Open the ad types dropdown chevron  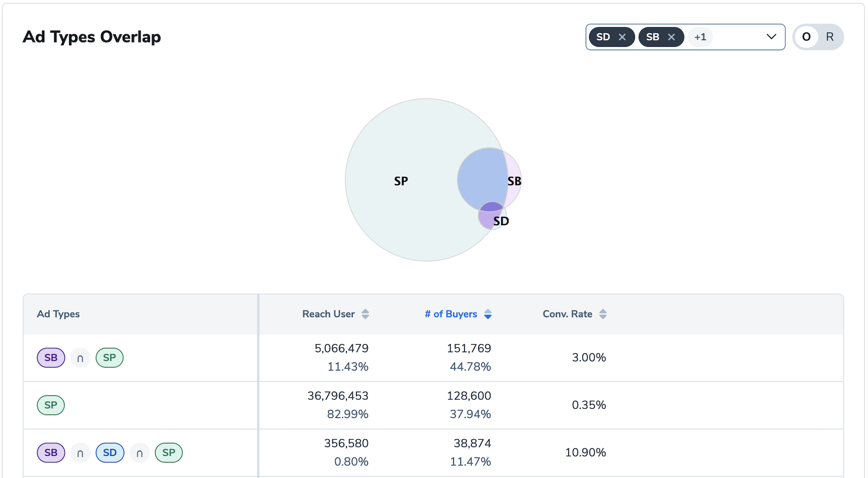tap(772, 37)
